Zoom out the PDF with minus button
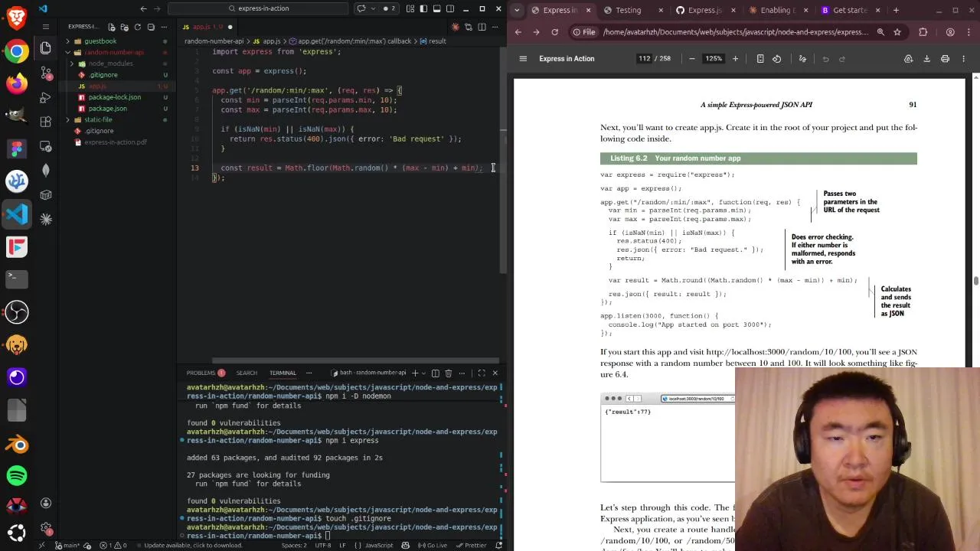The image size is (980, 551). (692, 59)
